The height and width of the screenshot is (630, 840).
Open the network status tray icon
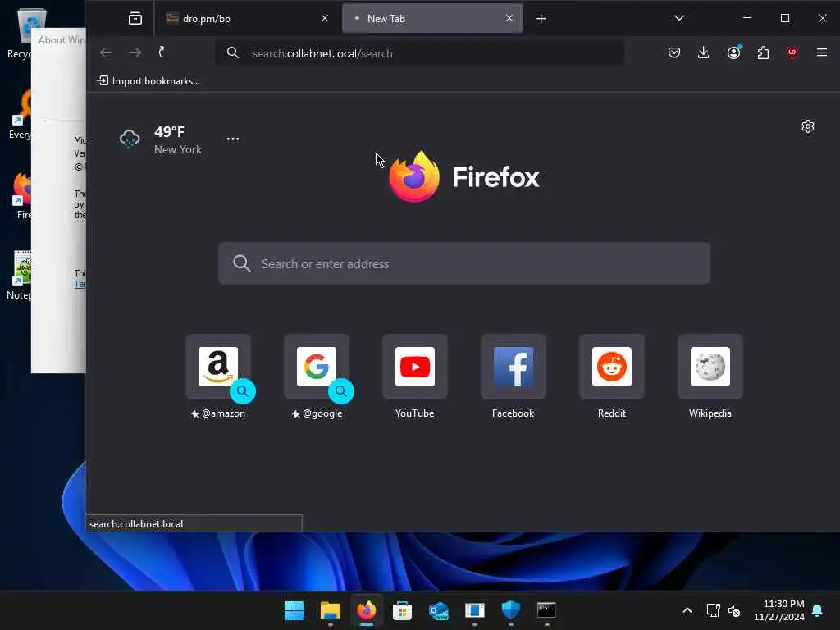tap(713, 610)
